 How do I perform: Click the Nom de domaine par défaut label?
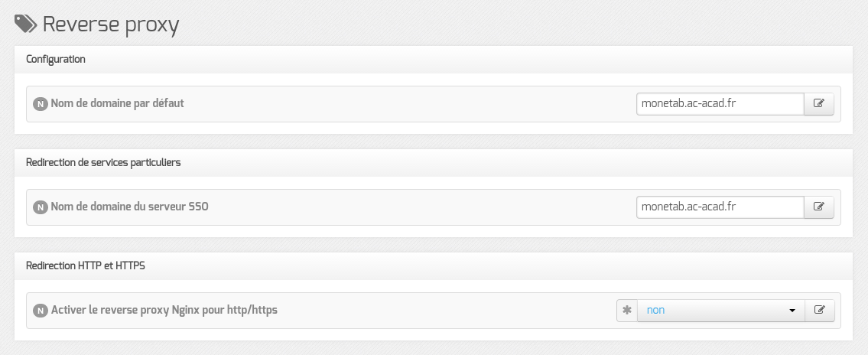(x=117, y=103)
